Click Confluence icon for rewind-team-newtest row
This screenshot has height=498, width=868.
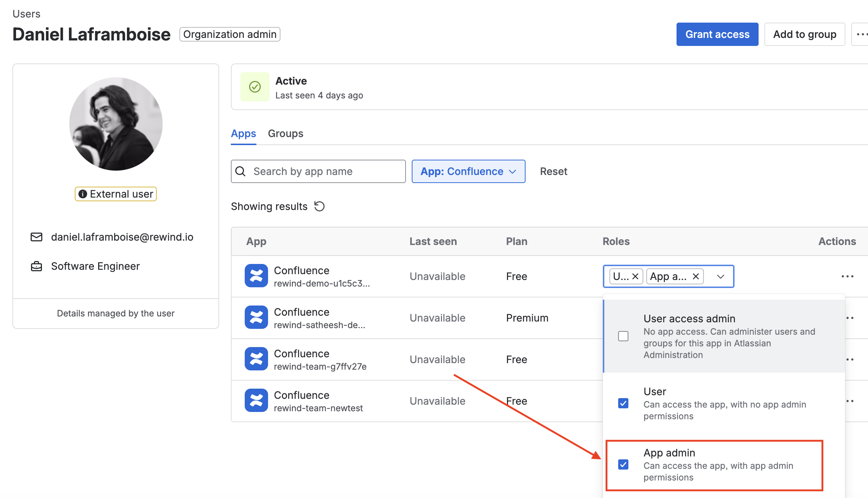pos(256,400)
